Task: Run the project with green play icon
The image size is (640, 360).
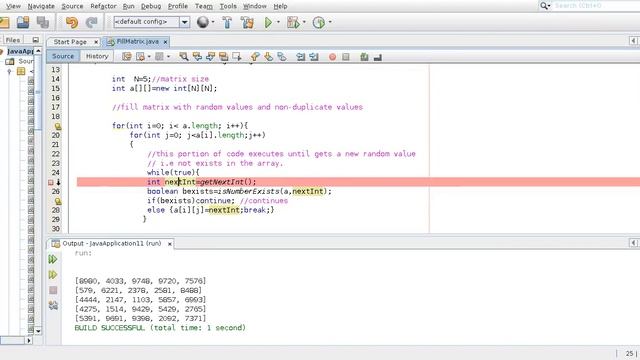Action: pyautogui.click(x=268, y=22)
